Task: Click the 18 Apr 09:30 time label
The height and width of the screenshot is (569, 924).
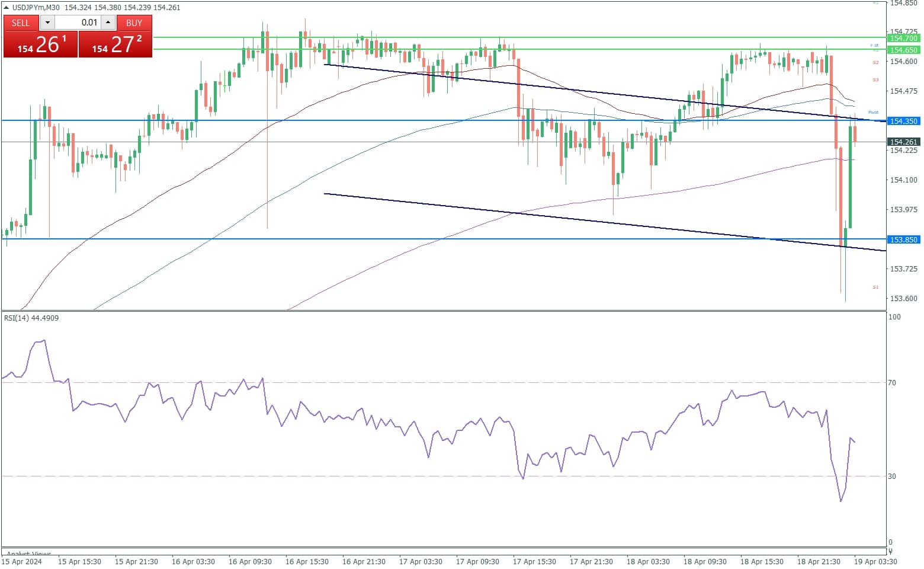Action: 705,561
